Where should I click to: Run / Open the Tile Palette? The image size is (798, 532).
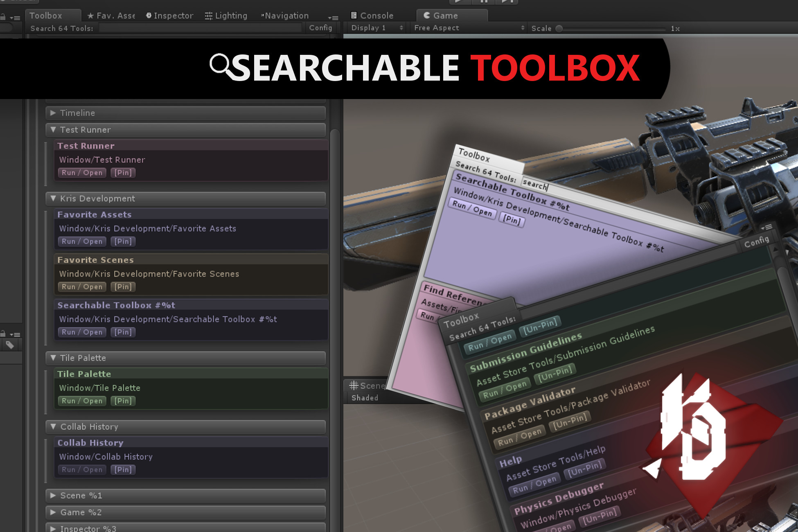(82, 401)
